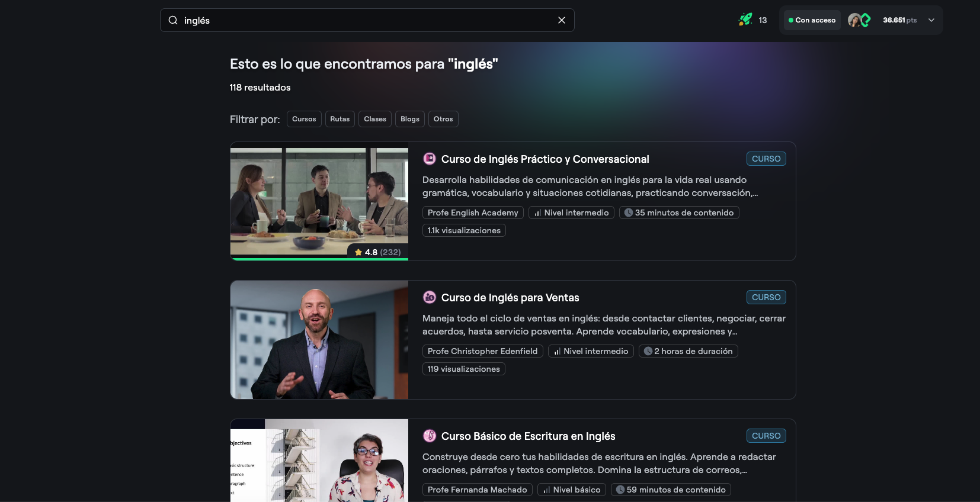Click the magnifier search icon

point(173,20)
